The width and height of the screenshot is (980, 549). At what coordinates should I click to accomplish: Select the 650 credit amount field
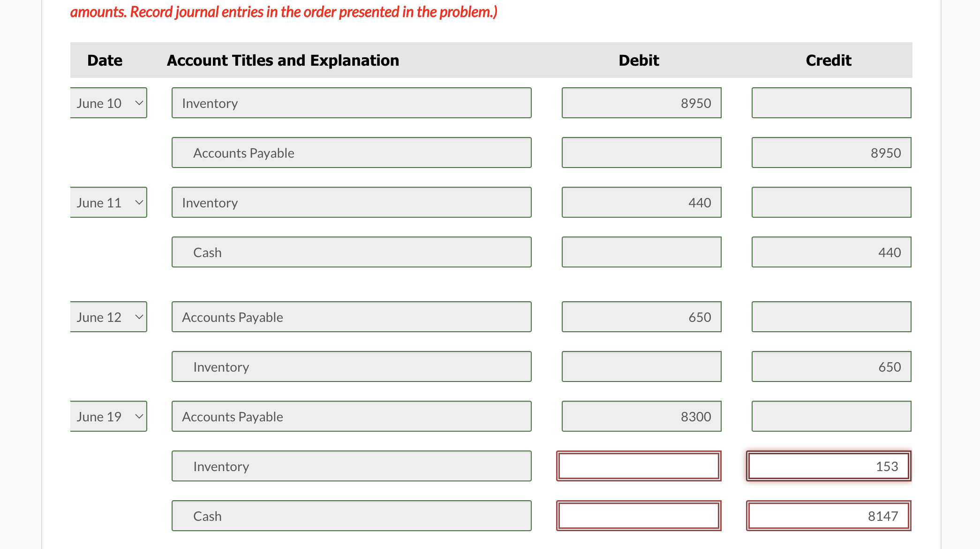click(x=831, y=366)
